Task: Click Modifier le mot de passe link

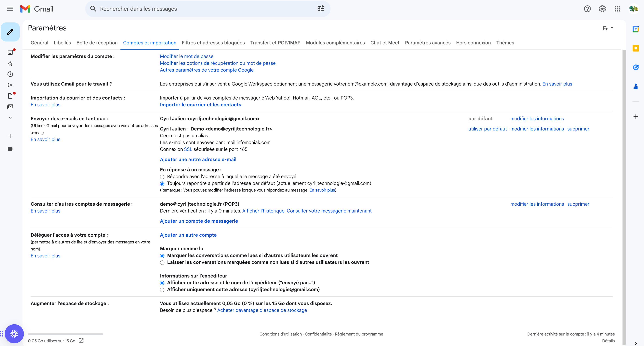Action: (x=186, y=56)
